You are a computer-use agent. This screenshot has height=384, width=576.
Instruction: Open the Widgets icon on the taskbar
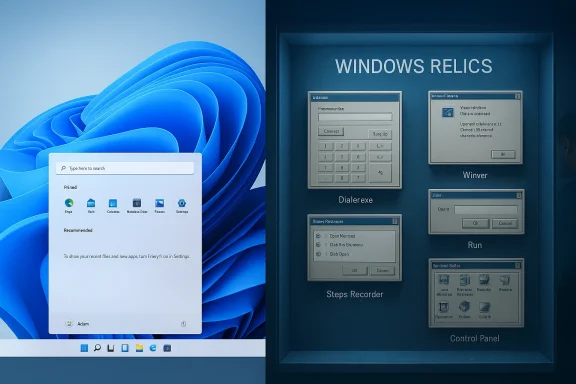[125, 348]
